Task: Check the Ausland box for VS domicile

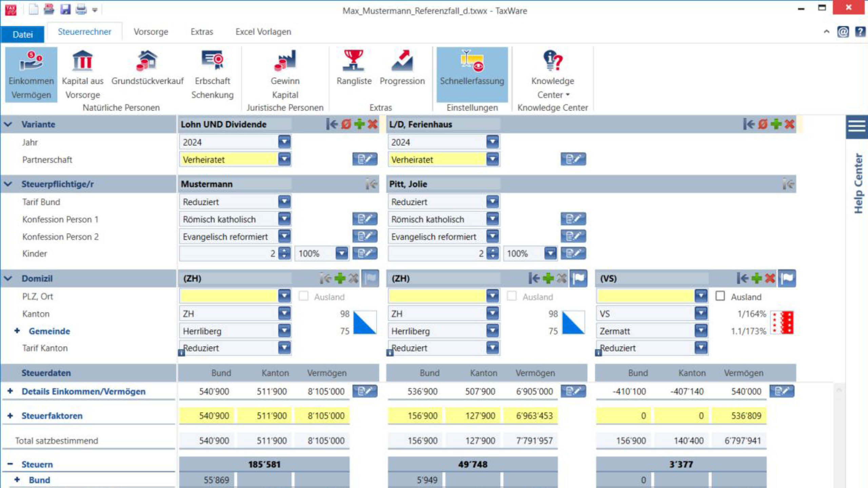Action: (720, 296)
